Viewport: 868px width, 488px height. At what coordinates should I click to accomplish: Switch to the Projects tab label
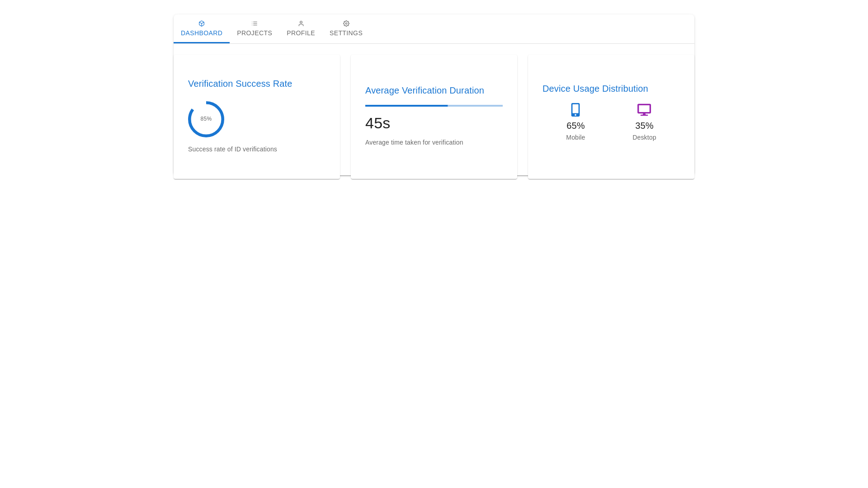(255, 33)
